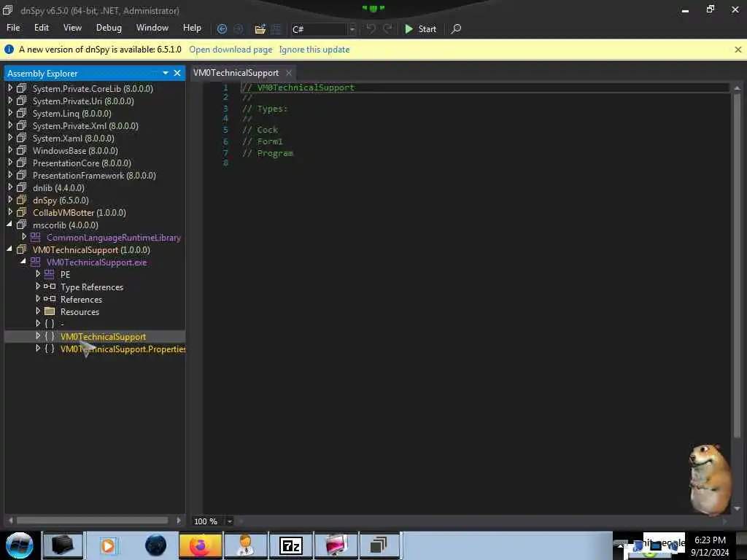Select the VM0TechnicalSupport document tab
The image size is (747, 560).
tap(236, 73)
